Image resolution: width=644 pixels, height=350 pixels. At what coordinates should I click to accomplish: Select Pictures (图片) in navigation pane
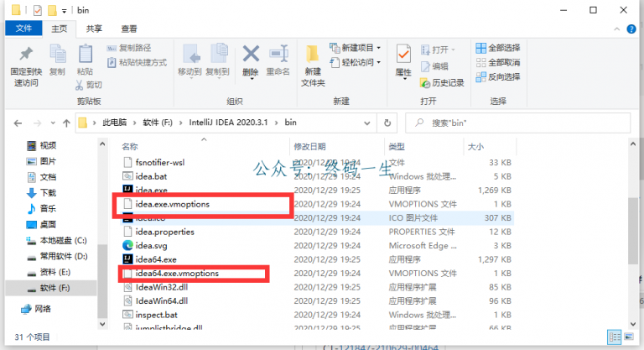41,161
